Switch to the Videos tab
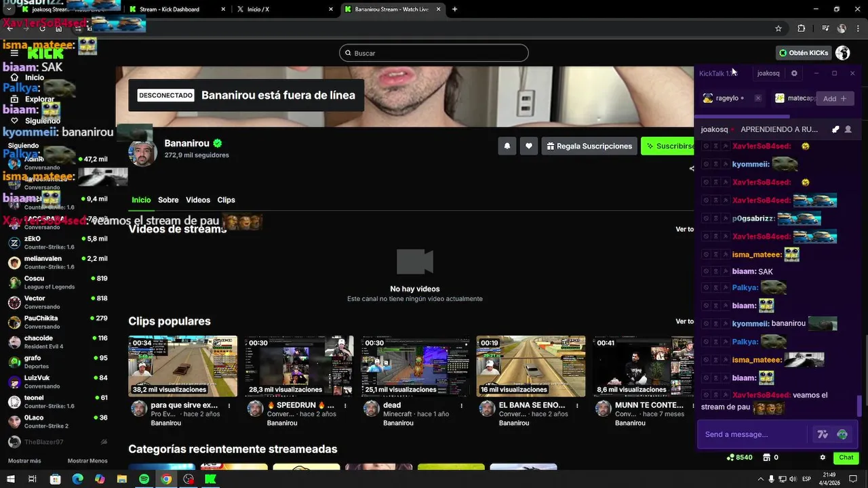Viewport: 868px width, 488px height. tap(198, 200)
